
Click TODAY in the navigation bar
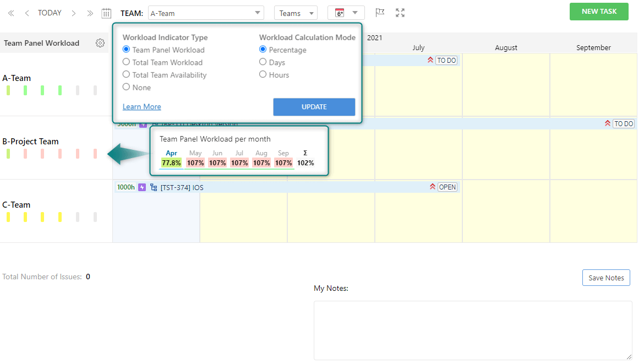(x=50, y=13)
